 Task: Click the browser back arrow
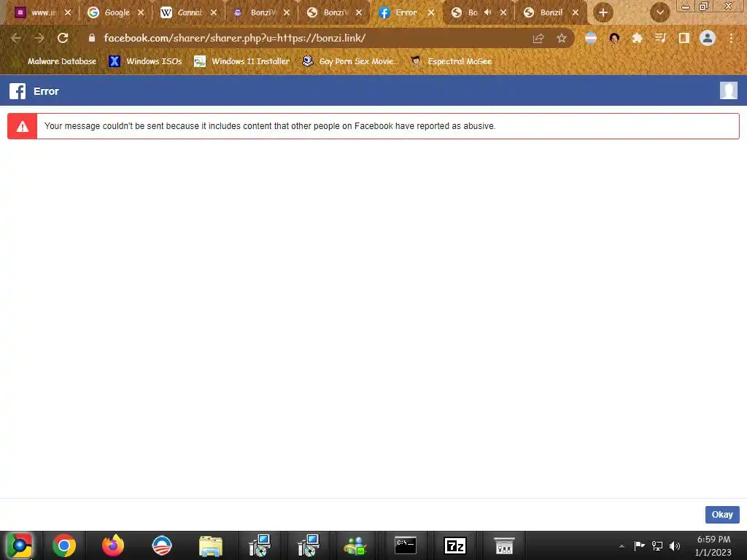tap(16, 38)
